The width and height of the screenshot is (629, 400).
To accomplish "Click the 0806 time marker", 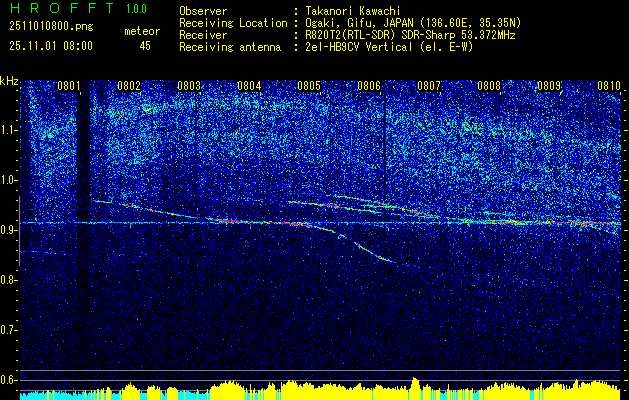I will point(369,86).
